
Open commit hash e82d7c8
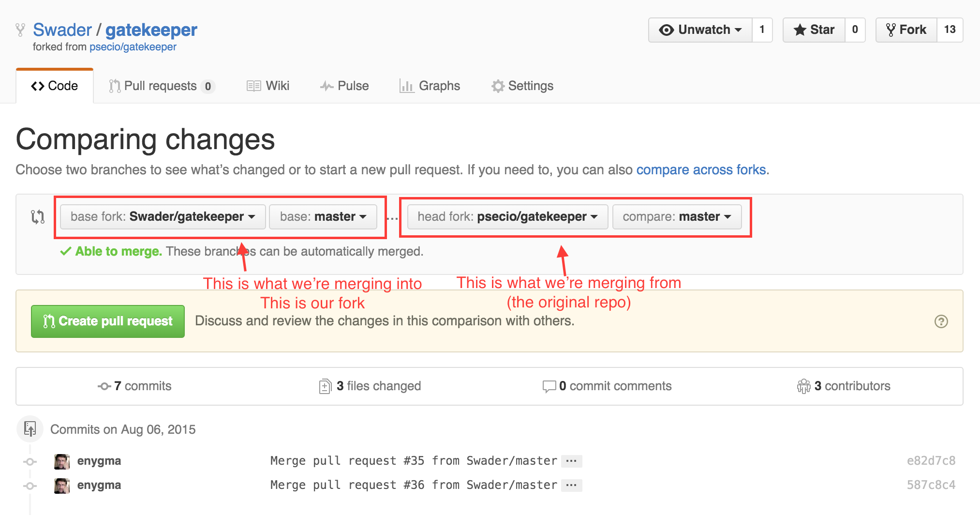(931, 461)
